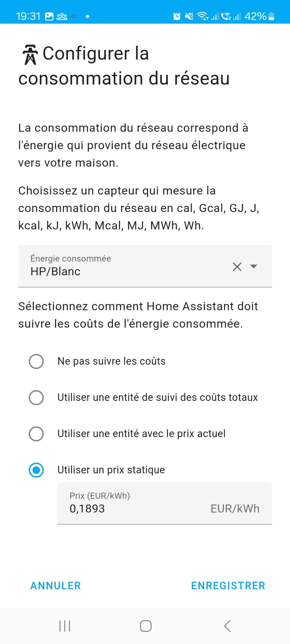Tap the muted sound status icon

point(189,16)
